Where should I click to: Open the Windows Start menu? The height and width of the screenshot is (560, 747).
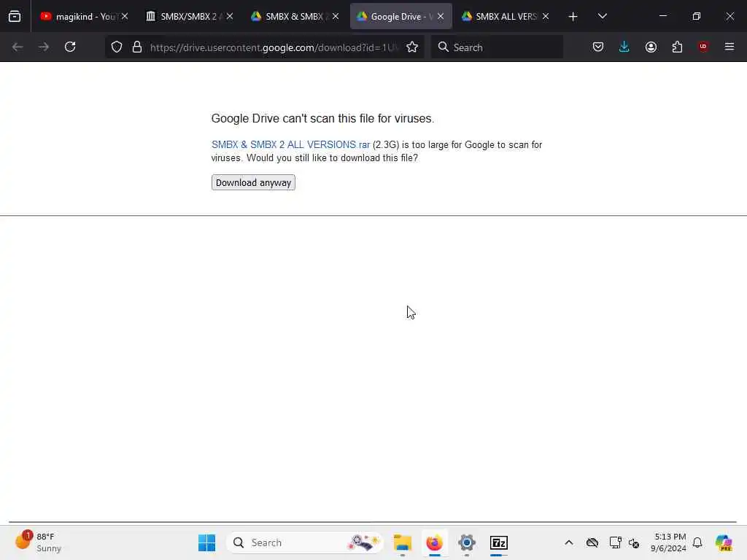tap(206, 542)
